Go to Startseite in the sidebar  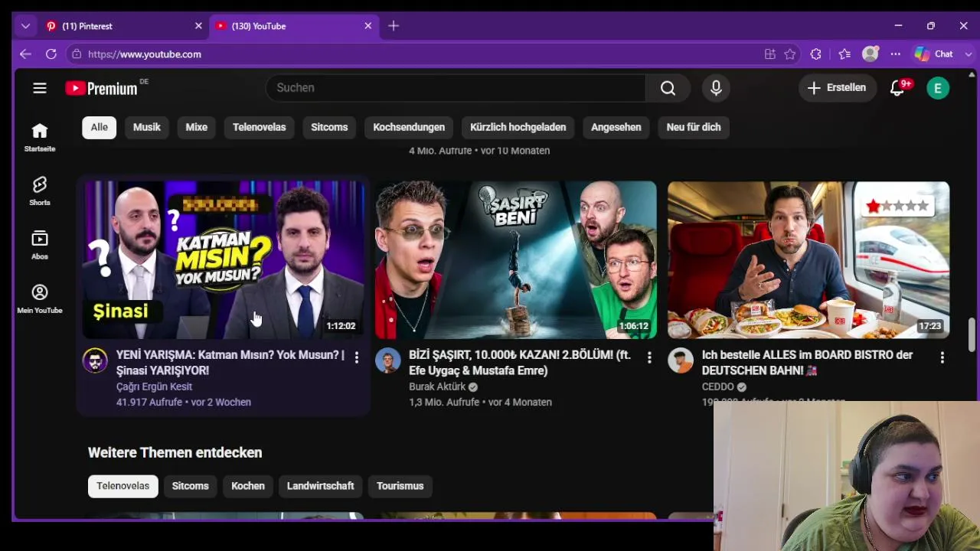(x=40, y=138)
